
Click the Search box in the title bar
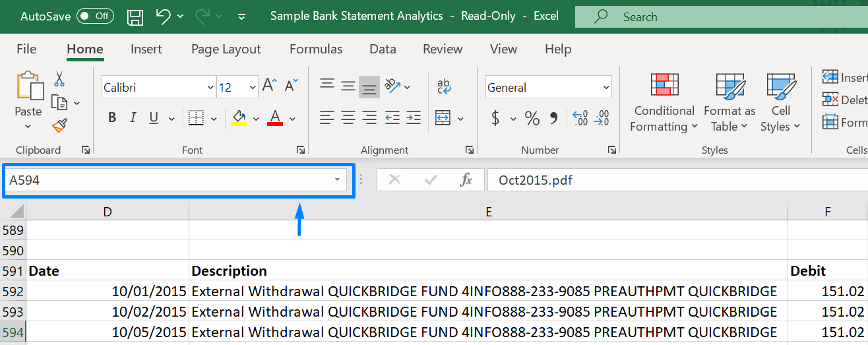coord(722,17)
